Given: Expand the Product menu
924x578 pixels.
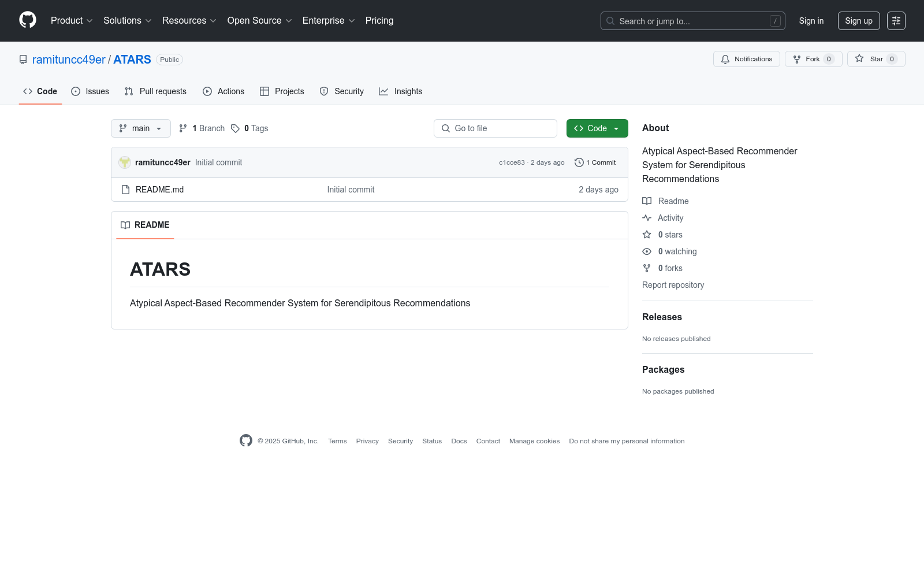Looking at the screenshot, I should pyautogui.click(x=72, y=21).
